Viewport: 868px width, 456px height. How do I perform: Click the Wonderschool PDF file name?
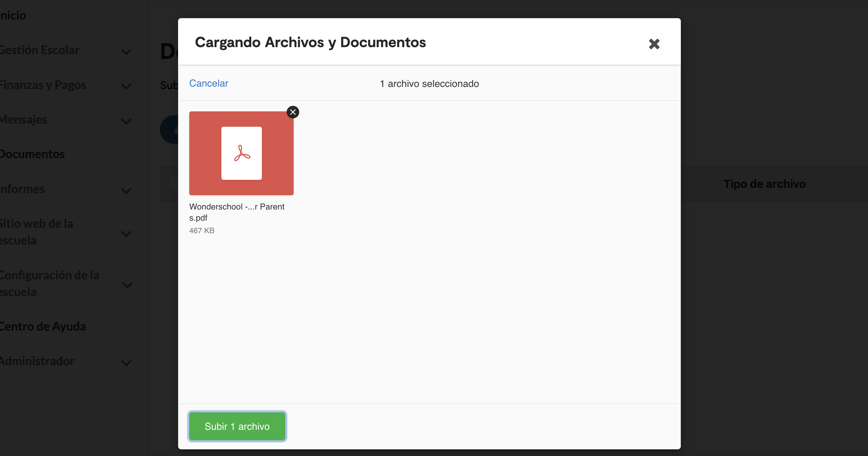[x=237, y=212]
